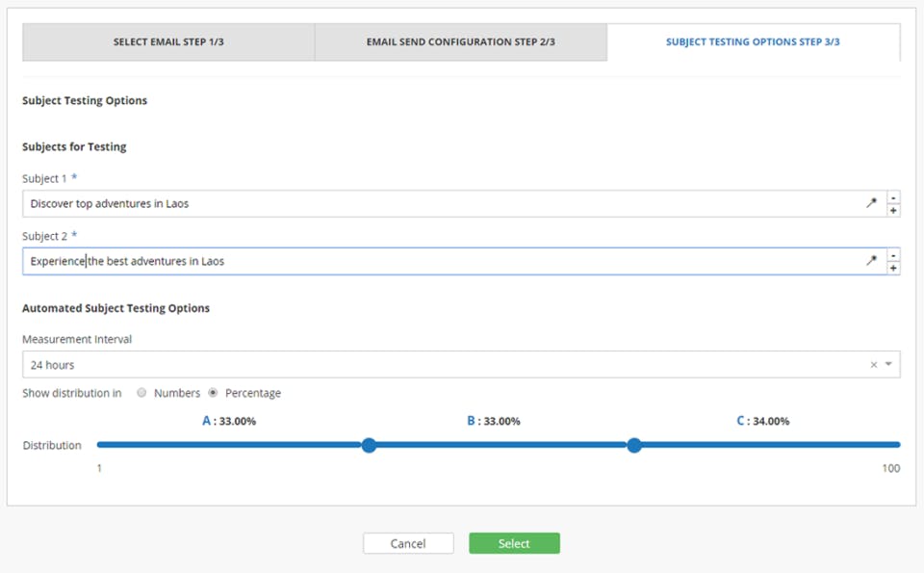Click the green Select button
The height and width of the screenshot is (573, 924).
(514, 543)
